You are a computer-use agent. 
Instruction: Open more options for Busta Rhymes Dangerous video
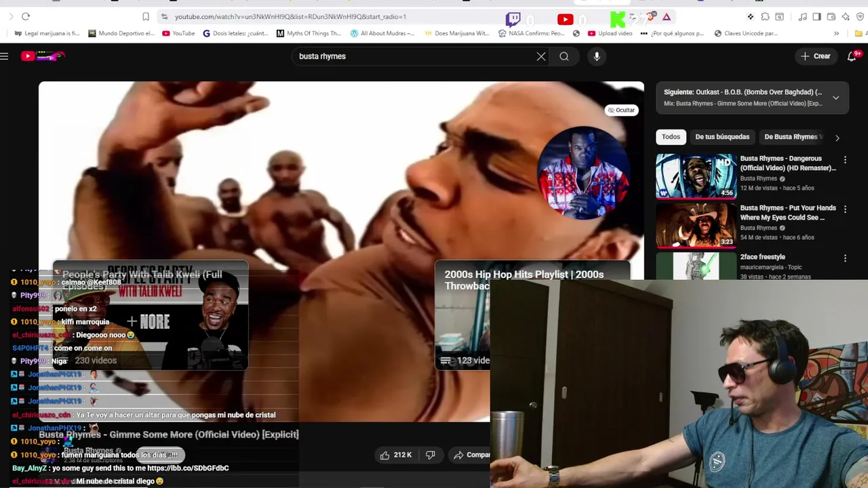coord(845,160)
